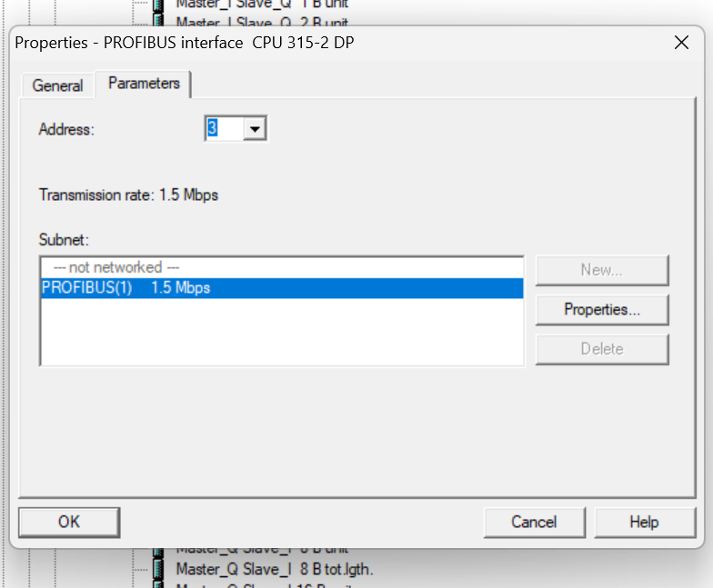The width and height of the screenshot is (713, 588).
Task: Open subnet Properties... button
Action: [x=602, y=310]
